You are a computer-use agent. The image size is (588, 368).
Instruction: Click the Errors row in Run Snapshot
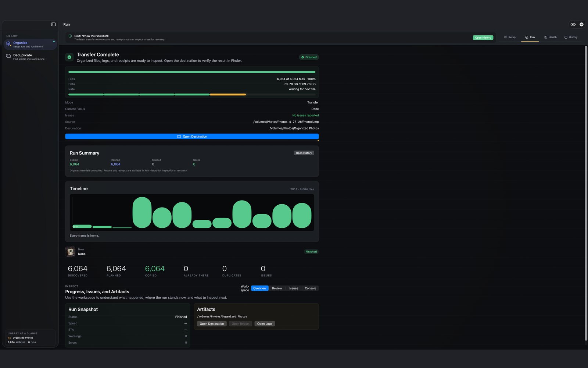(128, 343)
